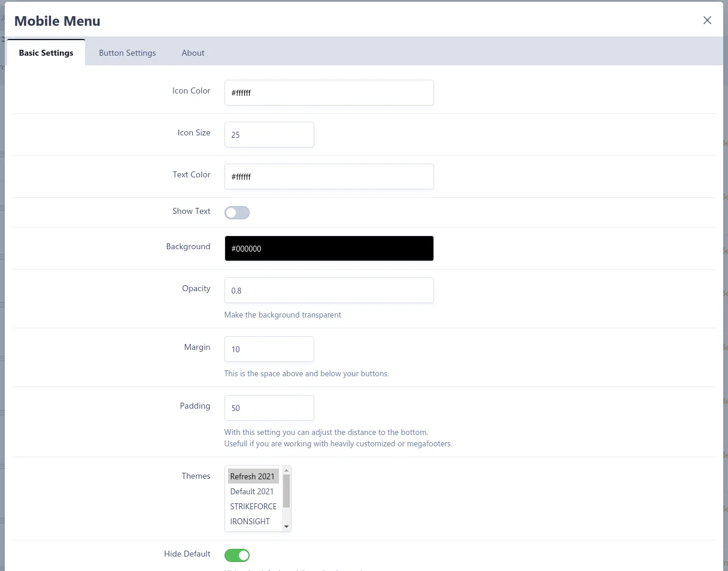Click the Opacity input field
The height and width of the screenshot is (571, 728).
[329, 291]
